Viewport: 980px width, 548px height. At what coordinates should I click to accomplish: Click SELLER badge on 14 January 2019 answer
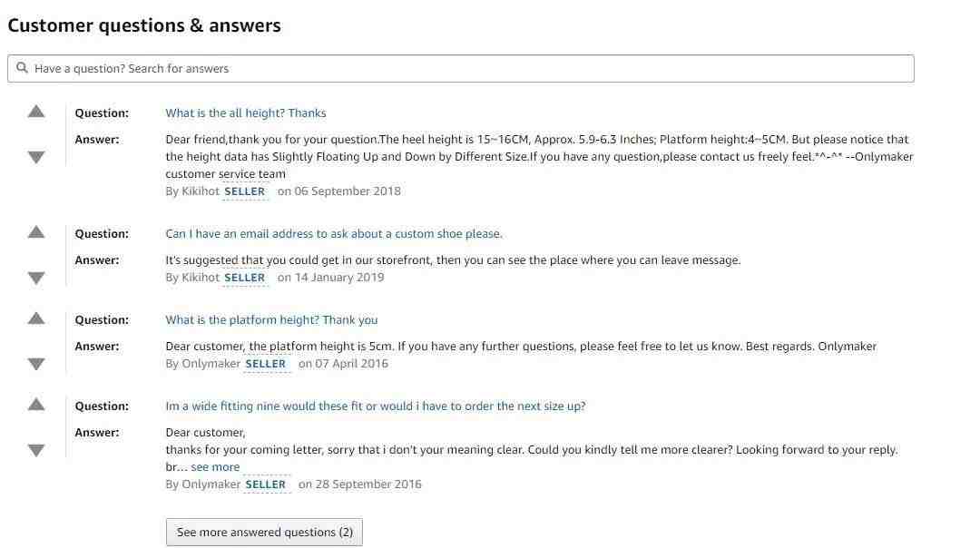click(244, 278)
